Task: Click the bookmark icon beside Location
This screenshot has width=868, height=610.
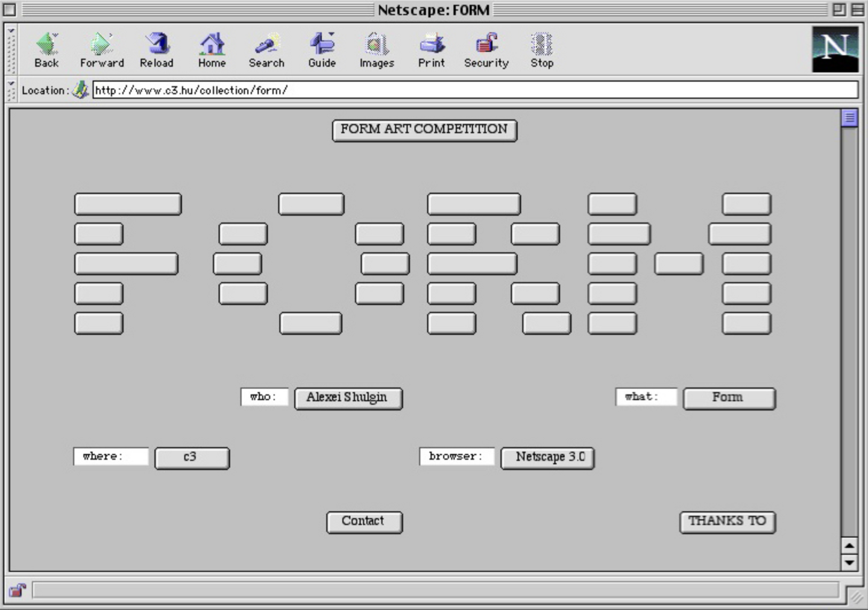Action: [x=80, y=90]
